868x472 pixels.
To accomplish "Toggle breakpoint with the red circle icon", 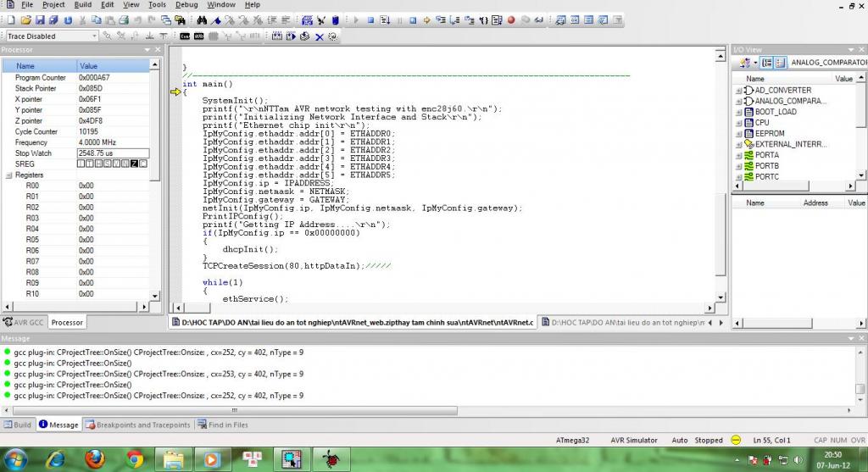I will pyautogui.click(x=511, y=20).
